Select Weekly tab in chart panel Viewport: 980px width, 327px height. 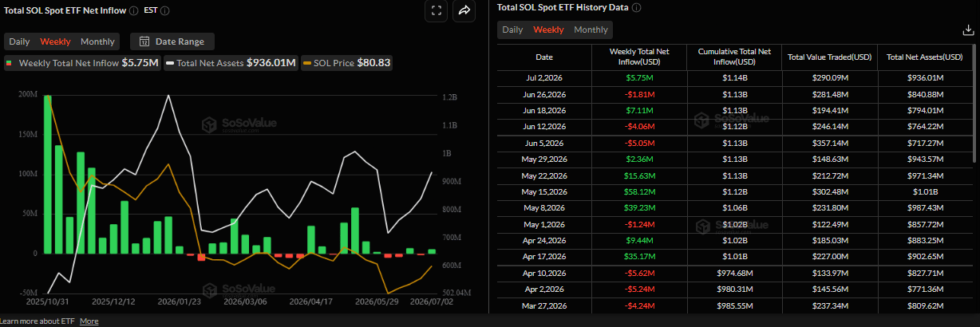[55, 41]
